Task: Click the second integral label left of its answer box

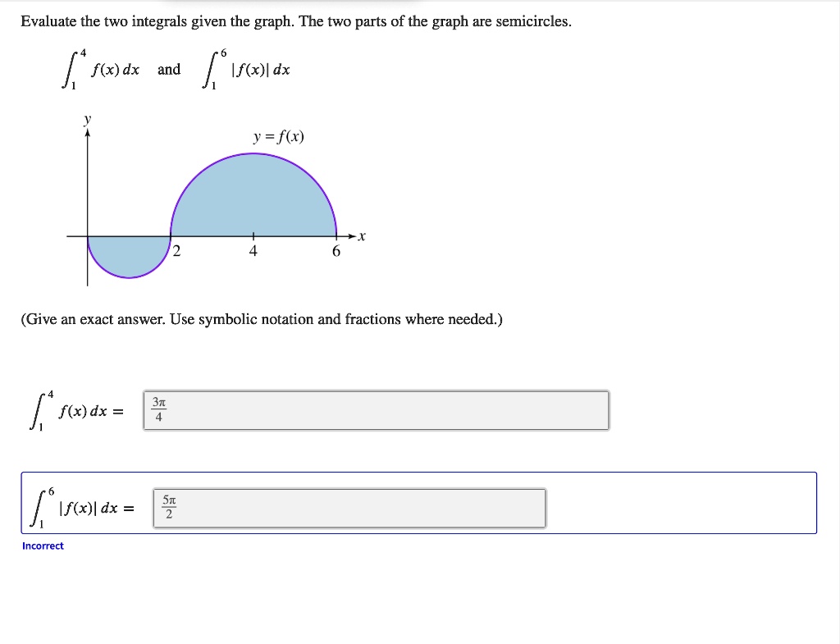Action: 80,506
